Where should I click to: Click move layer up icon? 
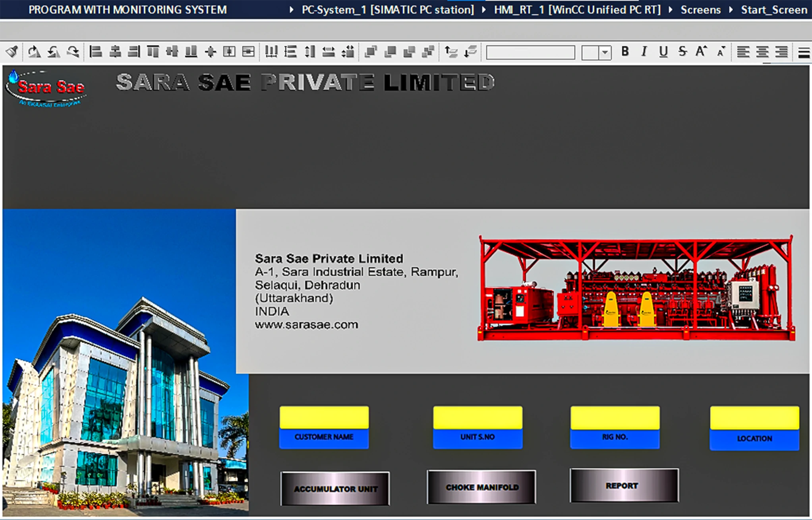coord(451,52)
